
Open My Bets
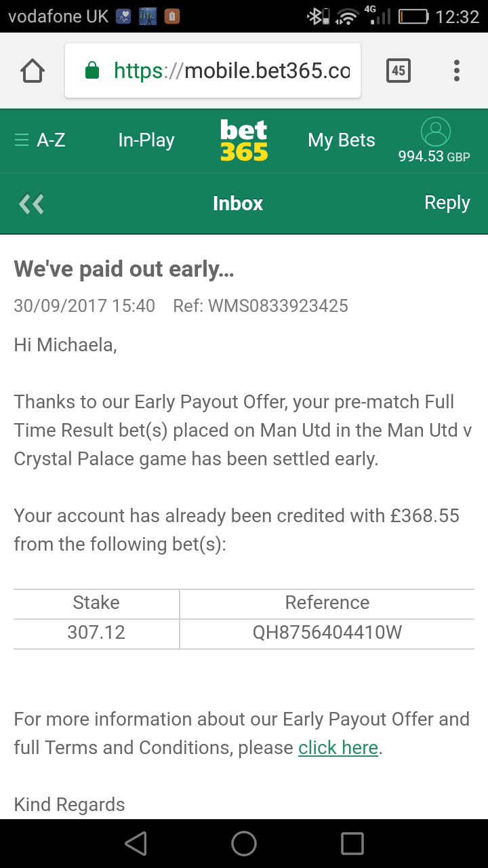tap(341, 140)
